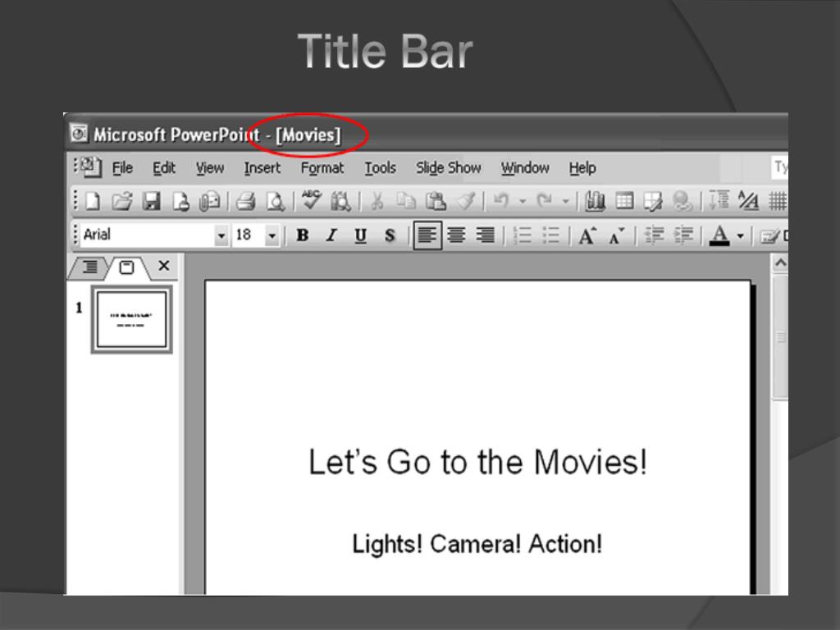Insert a chart using the chart icon
840x630 pixels.
point(596,202)
